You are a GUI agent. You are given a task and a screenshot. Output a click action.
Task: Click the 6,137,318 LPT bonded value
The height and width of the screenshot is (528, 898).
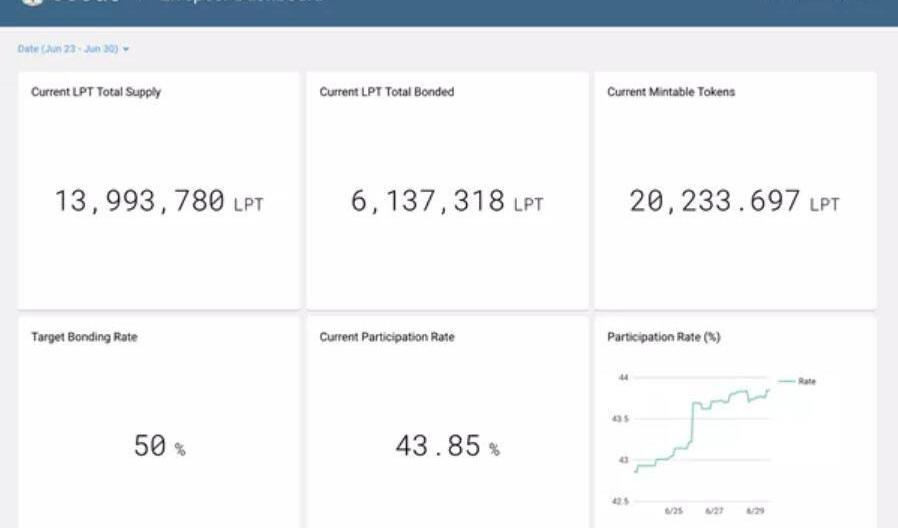446,202
